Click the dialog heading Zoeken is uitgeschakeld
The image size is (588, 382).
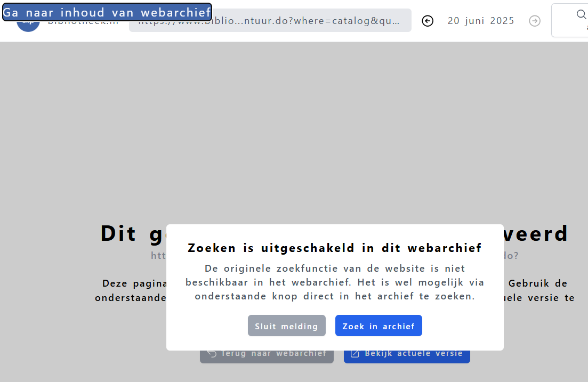(x=335, y=248)
